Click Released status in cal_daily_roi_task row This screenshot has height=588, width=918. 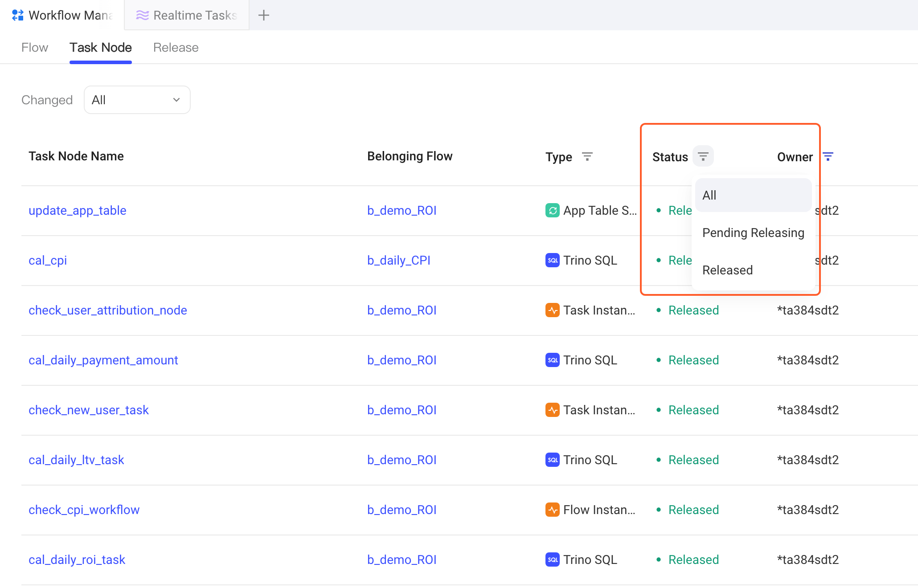coord(694,559)
